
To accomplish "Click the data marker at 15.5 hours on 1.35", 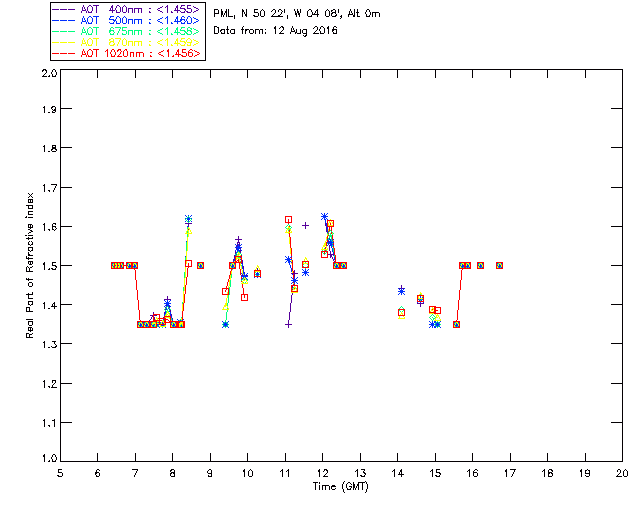I will 456,325.
